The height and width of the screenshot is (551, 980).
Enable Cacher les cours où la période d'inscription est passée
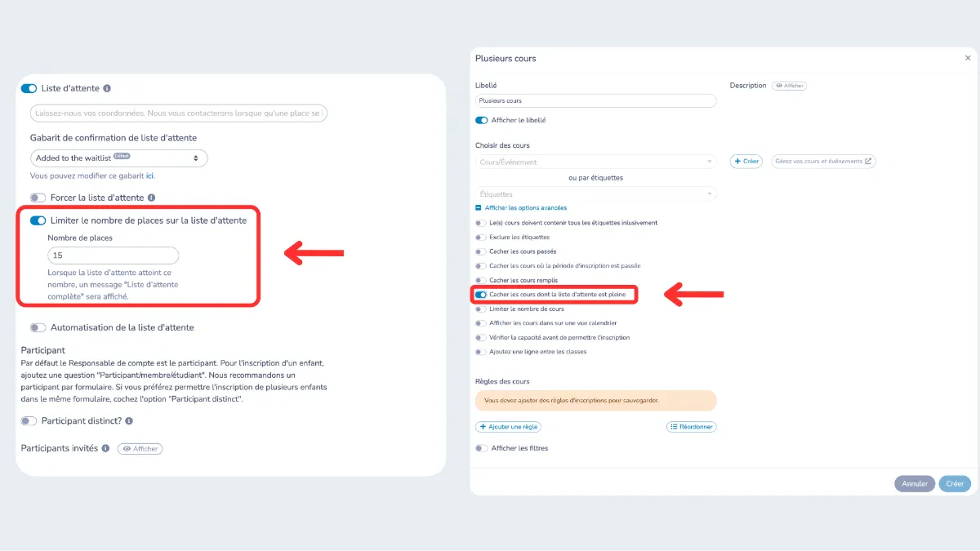coord(481,265)
